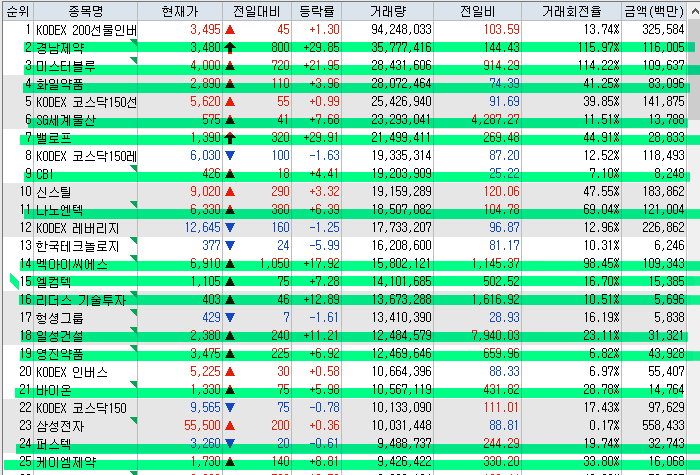Sort by the 순위 column header
Image resolution: width=700 pixels, height=475 pixels.
(18, 11)
